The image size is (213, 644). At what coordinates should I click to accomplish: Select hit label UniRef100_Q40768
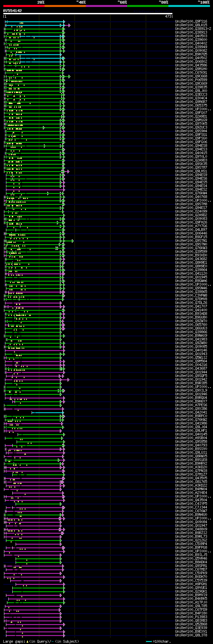(x=191, y=197)
